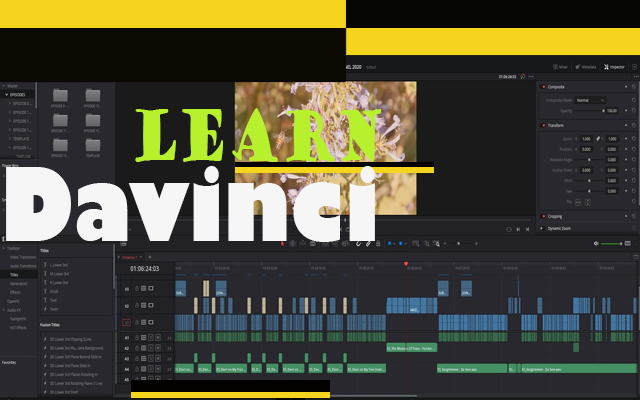Open Audio Transitions category
Screen dimensions: 640x400
click(23, 266)
